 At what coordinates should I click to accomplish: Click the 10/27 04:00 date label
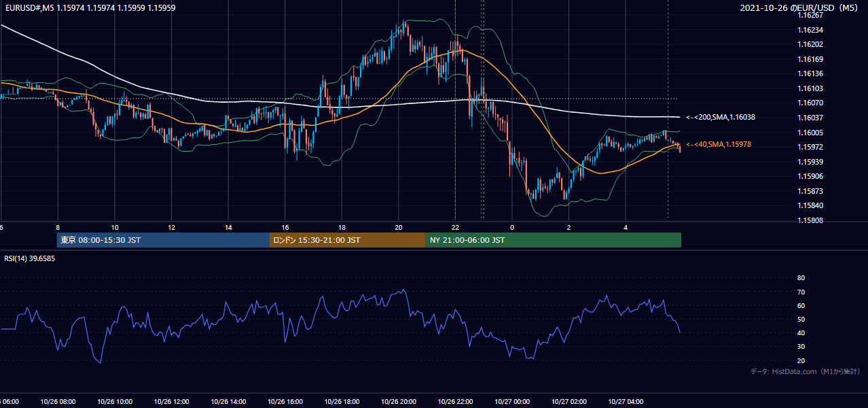pos(626,402)
